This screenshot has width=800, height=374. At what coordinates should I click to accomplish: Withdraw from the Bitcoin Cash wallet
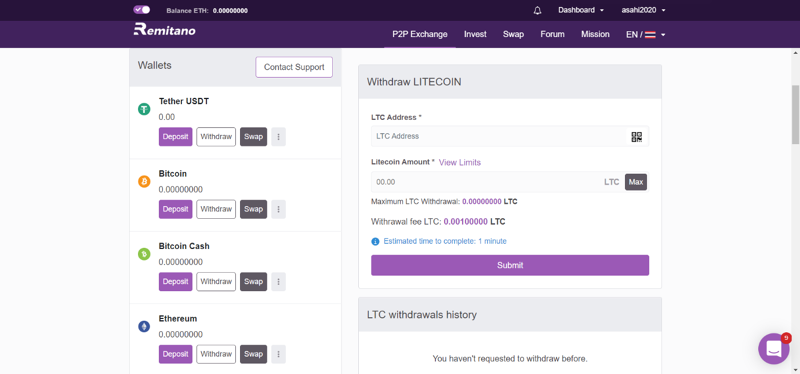[216, 282]
